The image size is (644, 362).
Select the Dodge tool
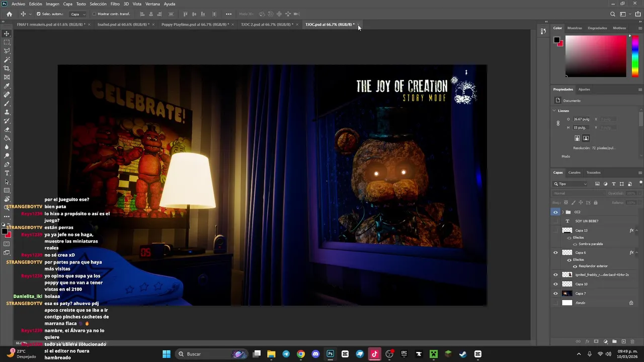7,155
